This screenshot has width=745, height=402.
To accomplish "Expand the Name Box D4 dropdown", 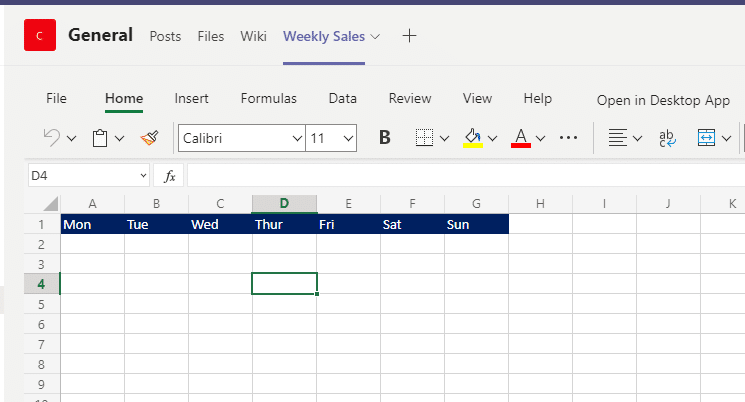I will pos(143,176).
